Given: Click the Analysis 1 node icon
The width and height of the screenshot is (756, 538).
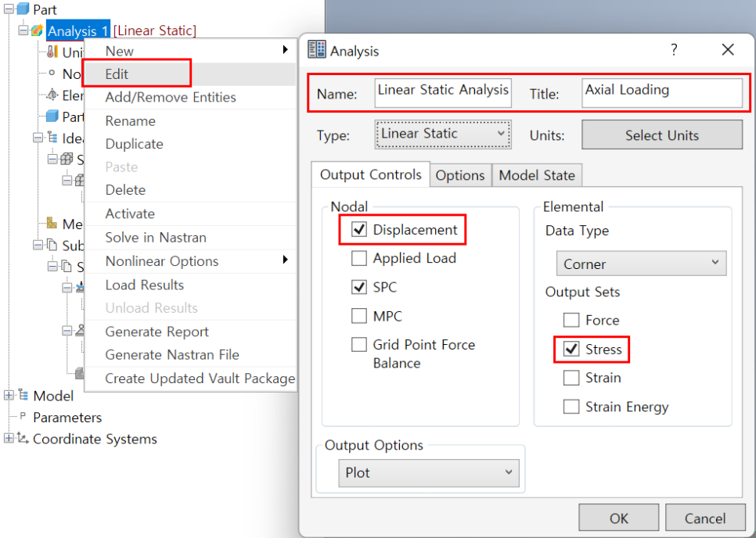Looking at the screenshot, I should 37,30.
